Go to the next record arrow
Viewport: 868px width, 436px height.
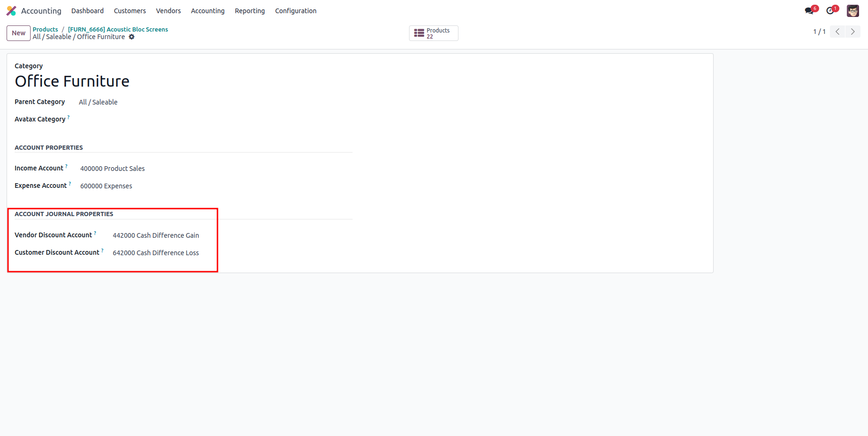pos(853,32)
